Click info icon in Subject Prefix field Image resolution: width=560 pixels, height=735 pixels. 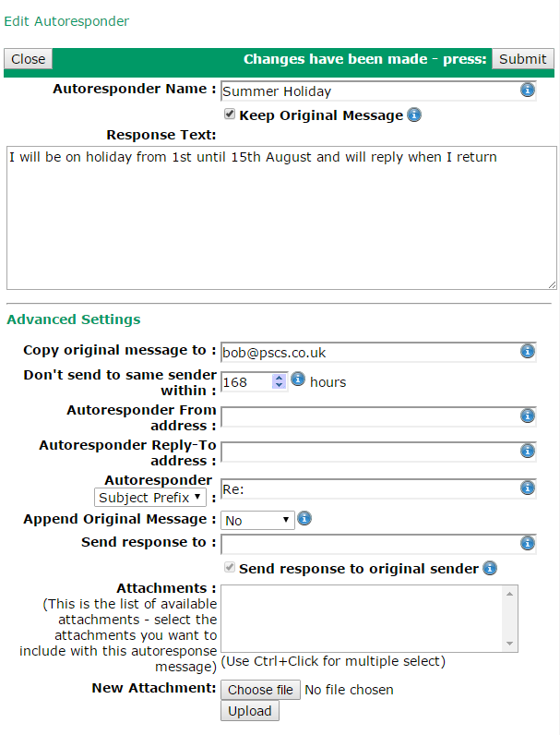pyautogui.click(x=527, y=488)
